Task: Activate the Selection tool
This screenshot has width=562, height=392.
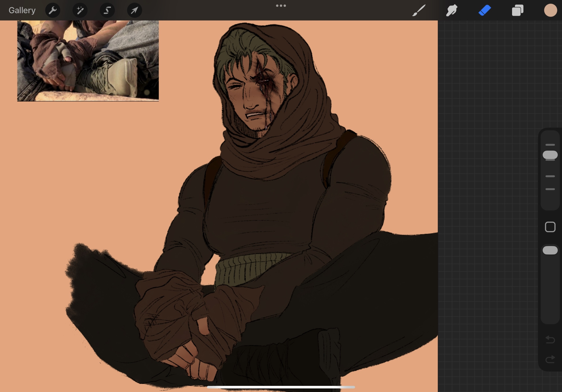Action: pyautogui.click(x=107, y=10)
